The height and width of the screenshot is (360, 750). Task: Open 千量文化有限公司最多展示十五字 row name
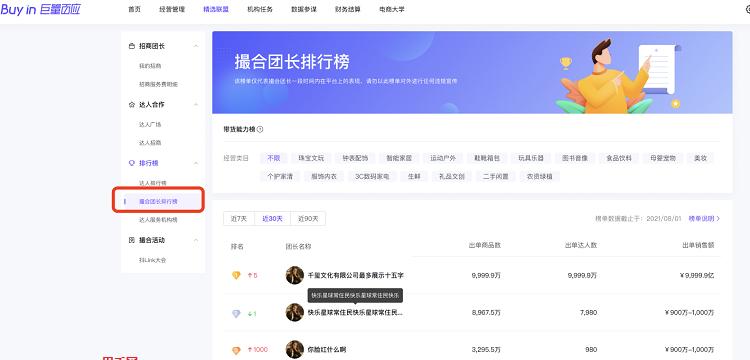pos(356,276)
